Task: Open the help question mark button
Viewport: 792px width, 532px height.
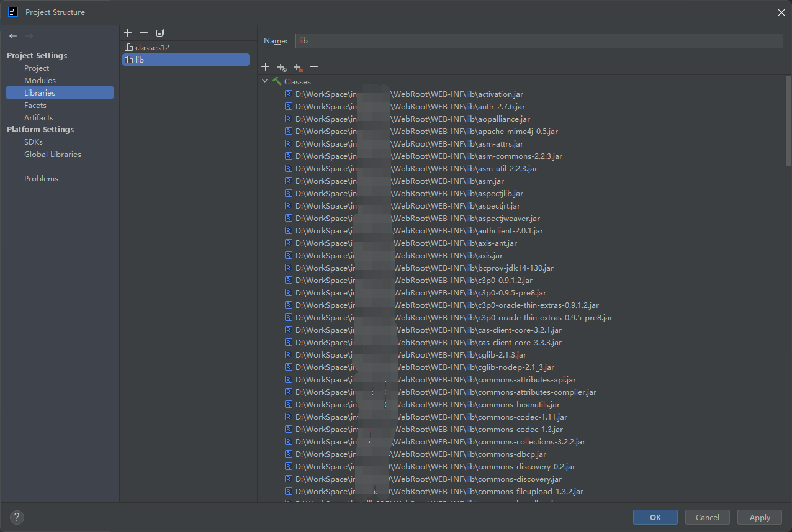Action: pos(17,517)
